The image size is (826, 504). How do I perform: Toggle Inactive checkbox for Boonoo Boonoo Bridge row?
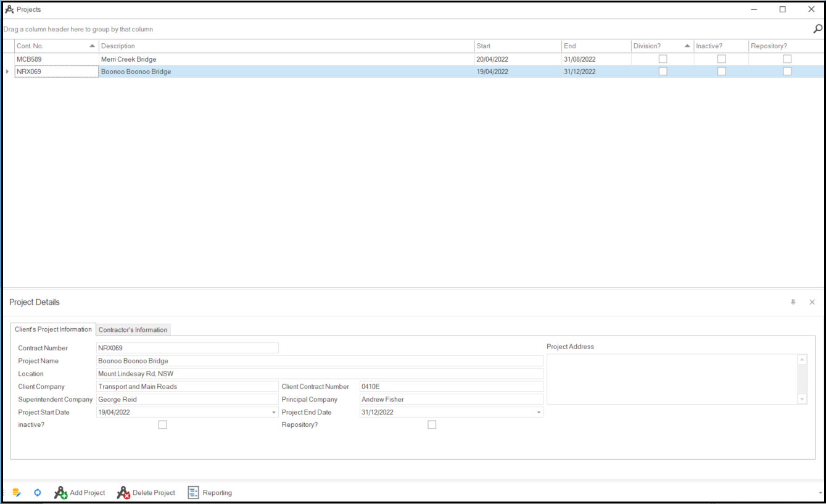(721, 72)
